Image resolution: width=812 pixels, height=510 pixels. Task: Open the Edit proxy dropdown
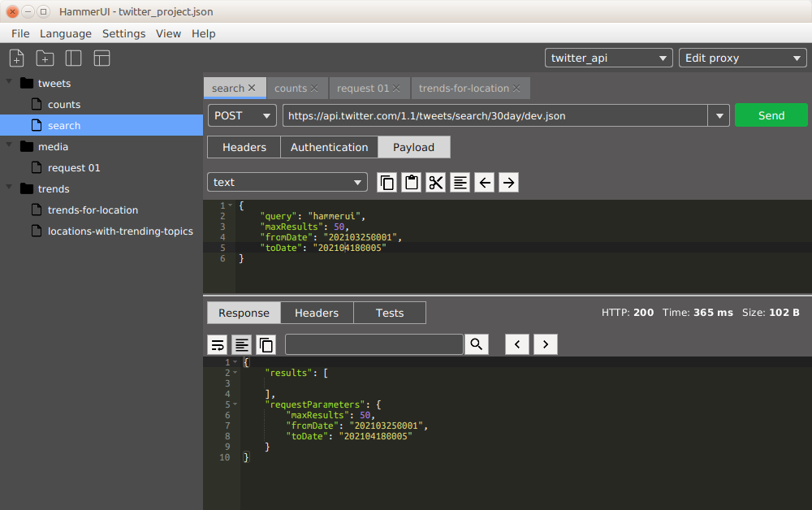(742, 58)
